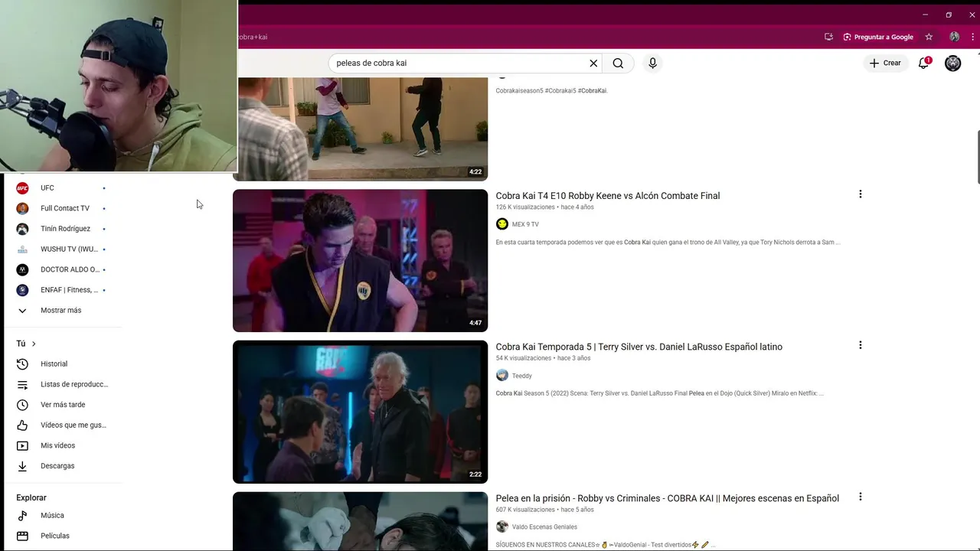Open Valdo Escenas Geniales channel link
Screen dimensions: 980x551
(x=544, y=527)
